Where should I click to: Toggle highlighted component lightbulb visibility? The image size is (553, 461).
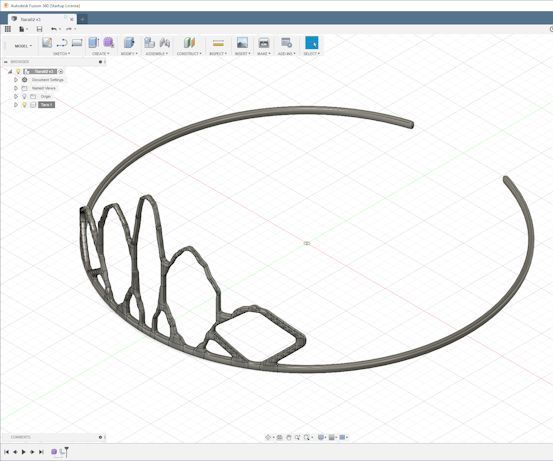pyautogui.click(x=24, y=105)
